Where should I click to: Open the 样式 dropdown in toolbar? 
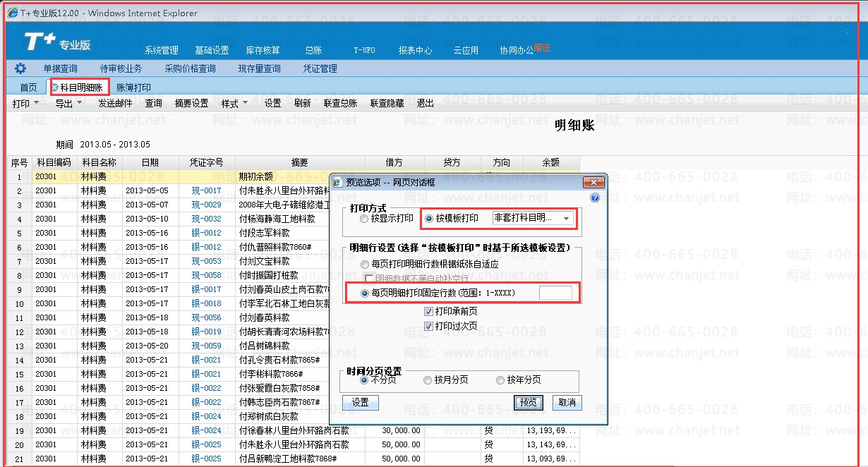tap(234, 103)
